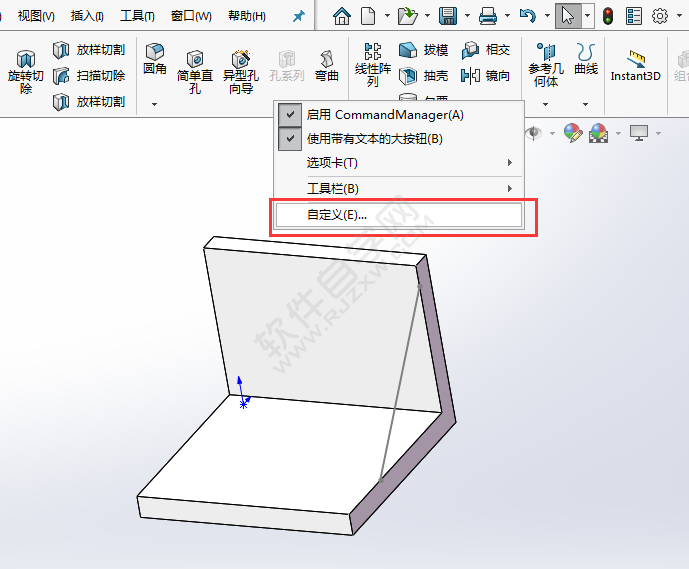Open the 选项卡(T) submenu
The height and width of the screenshot is (569, 689).
pos(399,163)
